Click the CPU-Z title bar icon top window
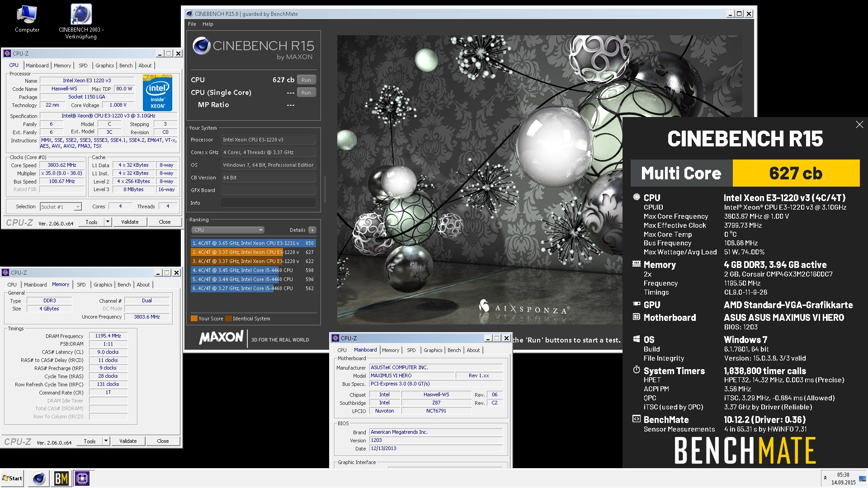 [7, 53]
